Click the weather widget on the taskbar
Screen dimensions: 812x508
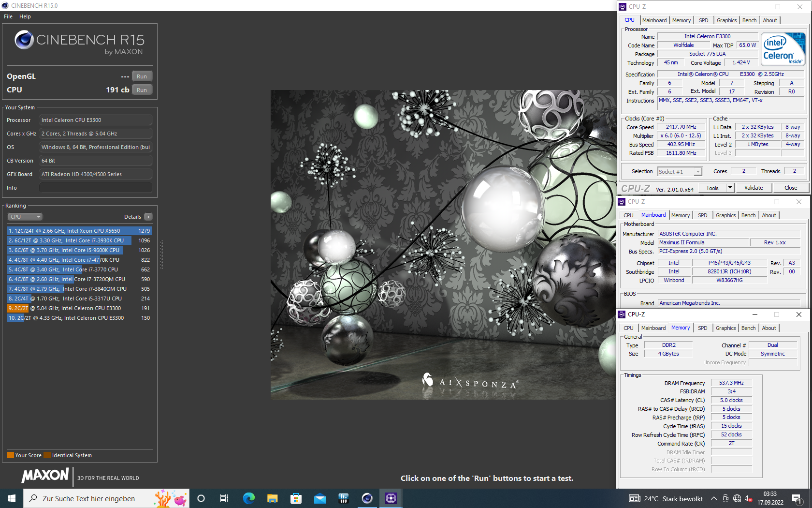click(666, 498)
